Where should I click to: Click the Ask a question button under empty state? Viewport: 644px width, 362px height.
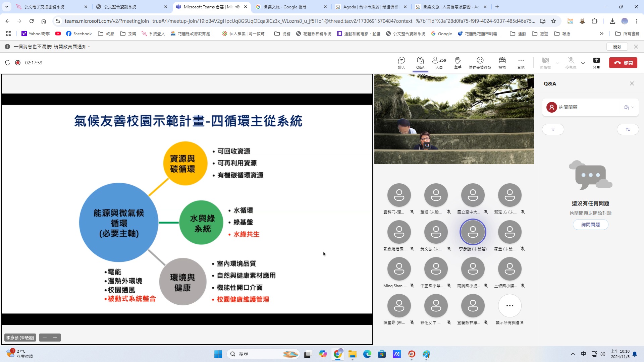click(590, 225)
